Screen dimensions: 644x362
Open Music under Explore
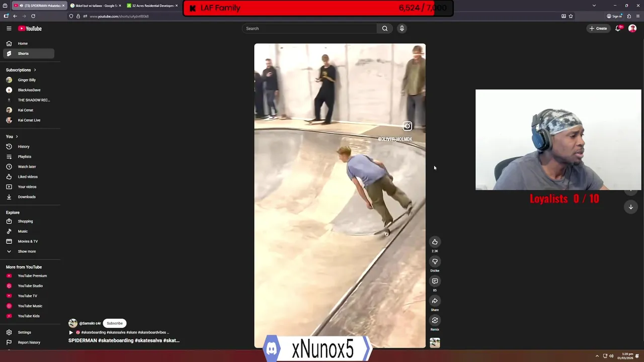[29, 231]
